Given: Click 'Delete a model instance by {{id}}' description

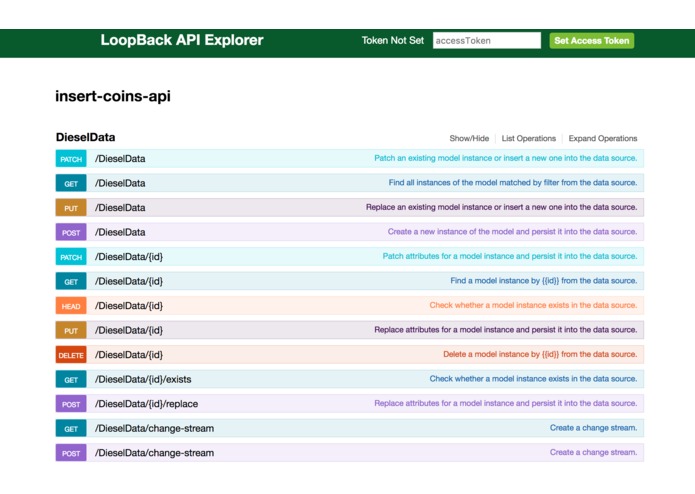Looking at the screenshot, I should point(540,354).
